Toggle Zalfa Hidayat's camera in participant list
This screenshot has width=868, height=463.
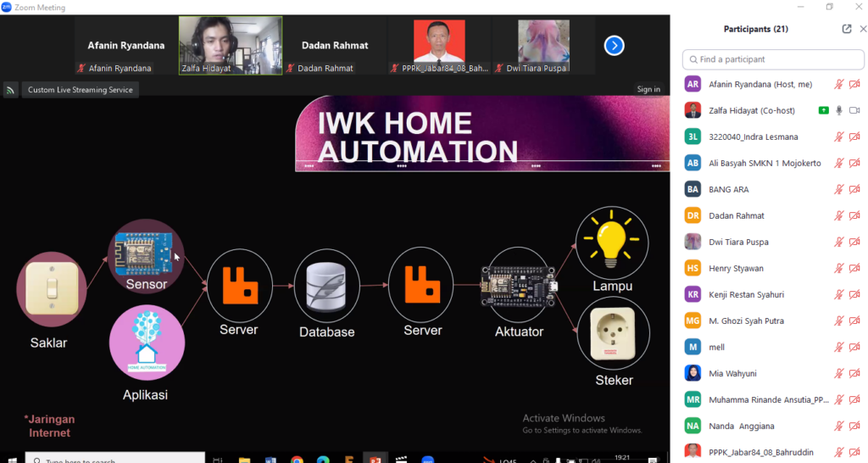[x=854, y=110]
